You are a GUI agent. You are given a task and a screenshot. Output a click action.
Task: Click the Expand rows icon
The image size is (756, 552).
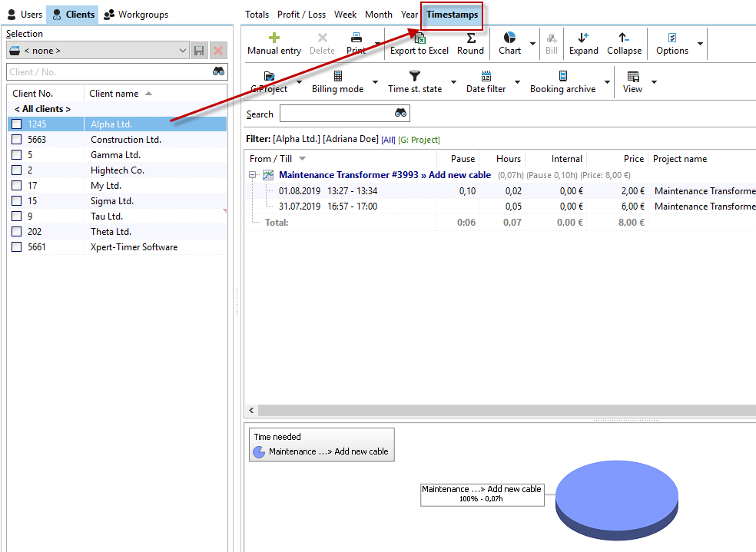(583, 38)
